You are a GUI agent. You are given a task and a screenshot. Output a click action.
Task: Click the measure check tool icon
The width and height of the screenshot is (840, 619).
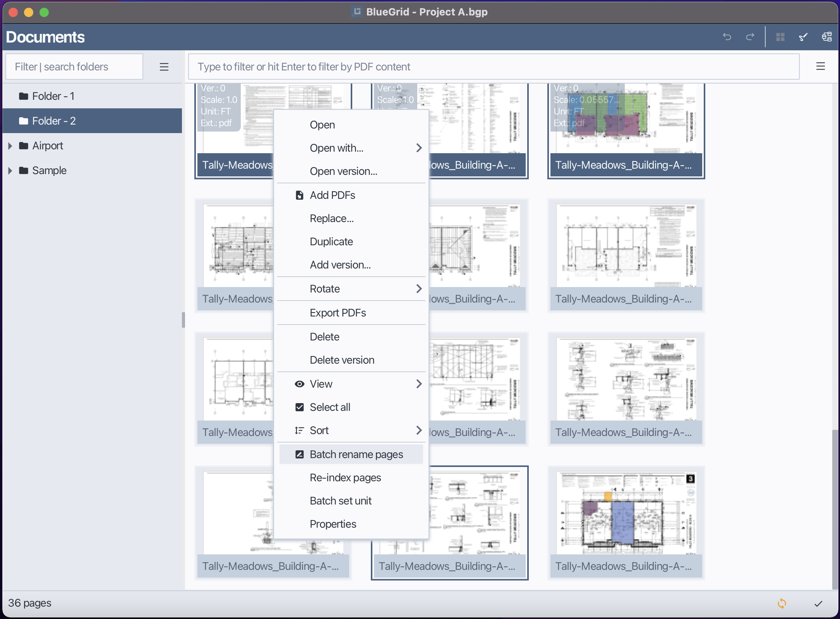click(803, 37)
